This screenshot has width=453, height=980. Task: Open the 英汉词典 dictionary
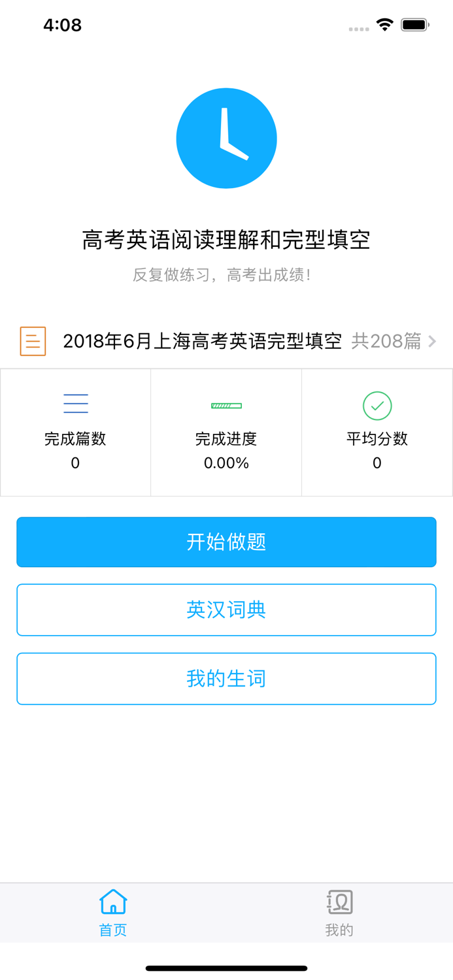(226, 610)
